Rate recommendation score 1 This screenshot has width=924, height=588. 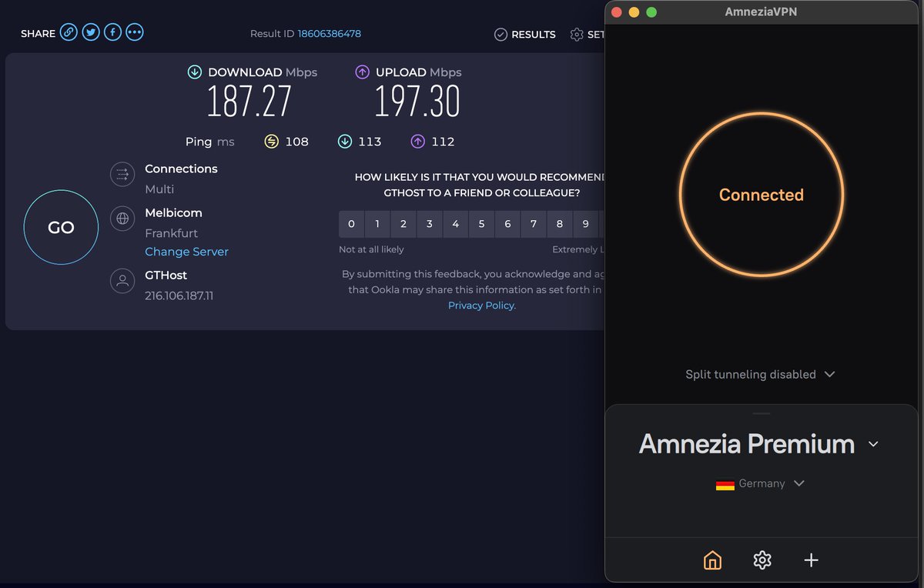377,224
